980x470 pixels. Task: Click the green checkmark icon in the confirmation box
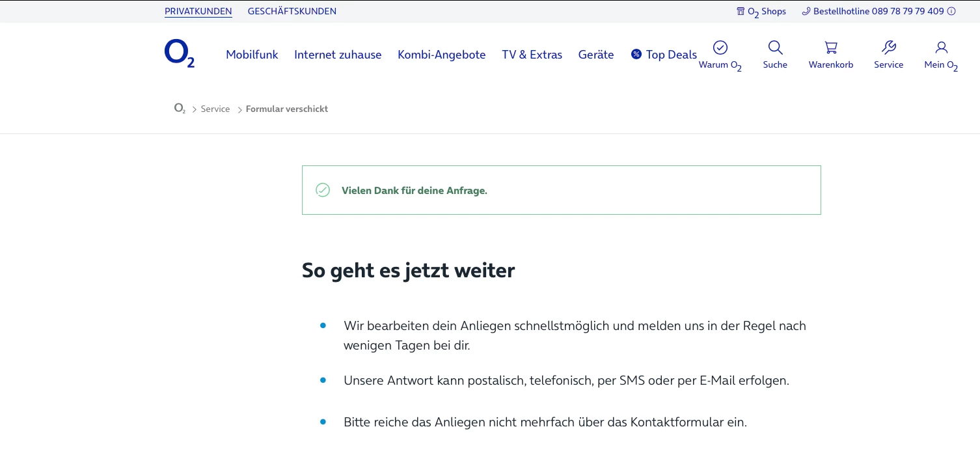(323, 190)
